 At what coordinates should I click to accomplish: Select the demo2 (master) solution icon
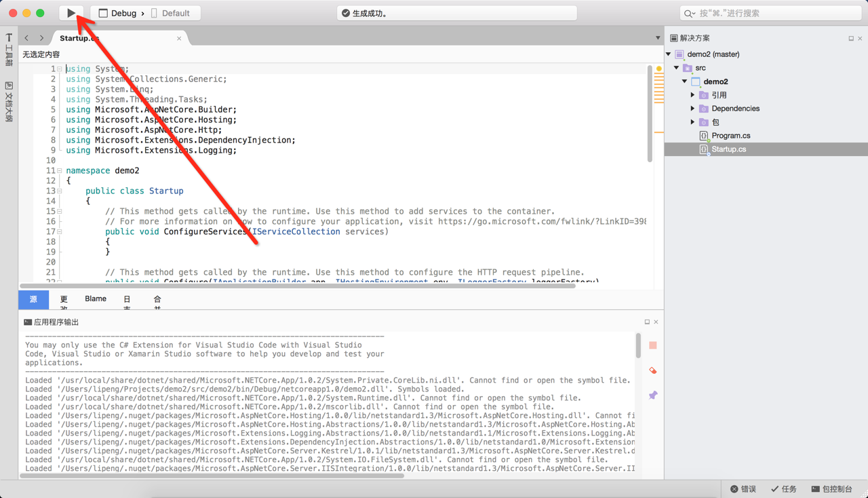coord(679,54)
